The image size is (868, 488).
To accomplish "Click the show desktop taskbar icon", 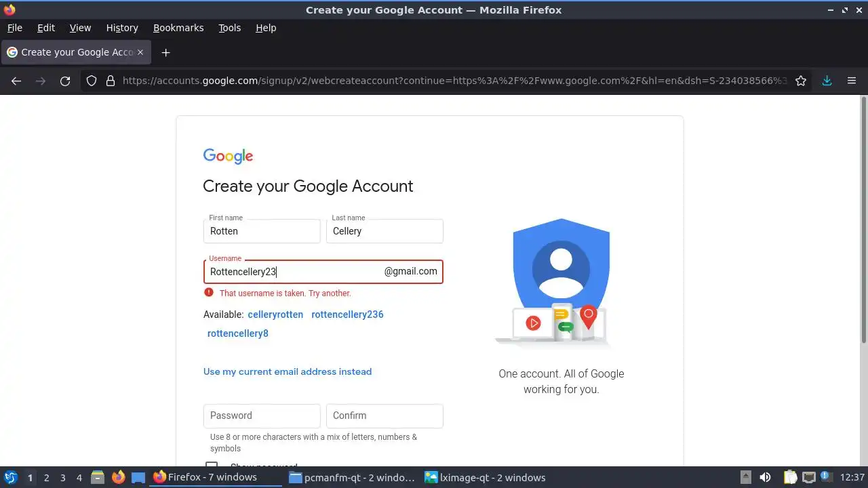I will click(138, 477).
